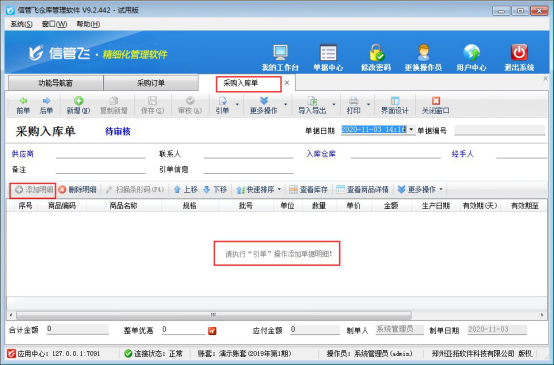This screenshot has width=554, height=365.
Task: Create new document with 新增 icon
Action: coord(78,105)
